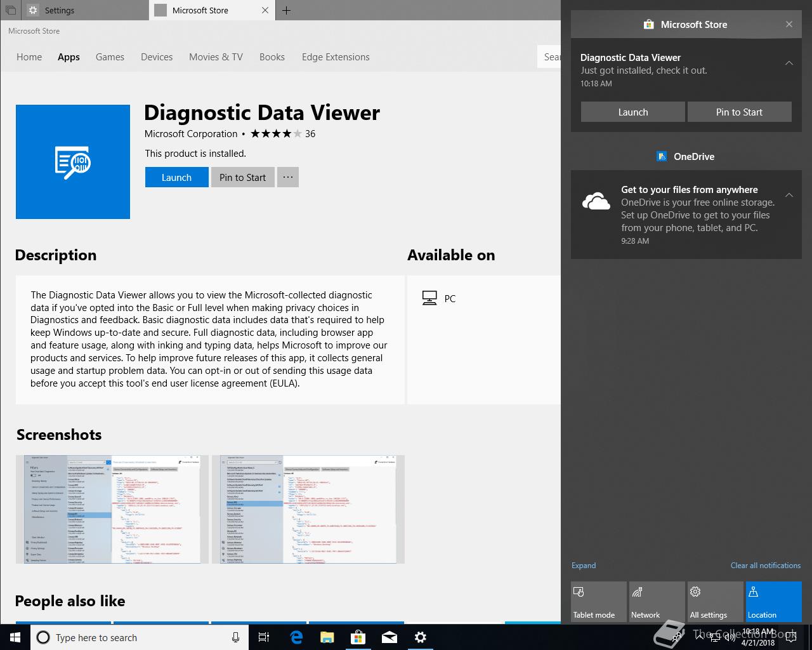View the first app screenshot thumbnail

[112, 509]
